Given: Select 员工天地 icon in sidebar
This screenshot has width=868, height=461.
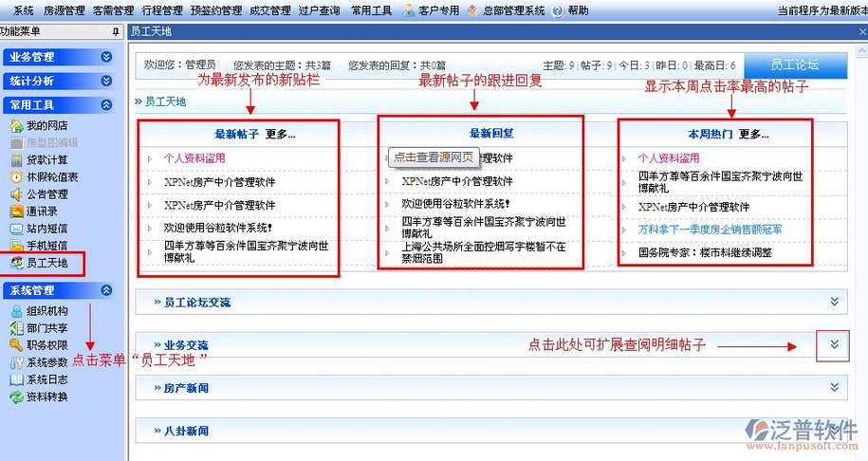Looking at the screenshot, I should [17, 263].
